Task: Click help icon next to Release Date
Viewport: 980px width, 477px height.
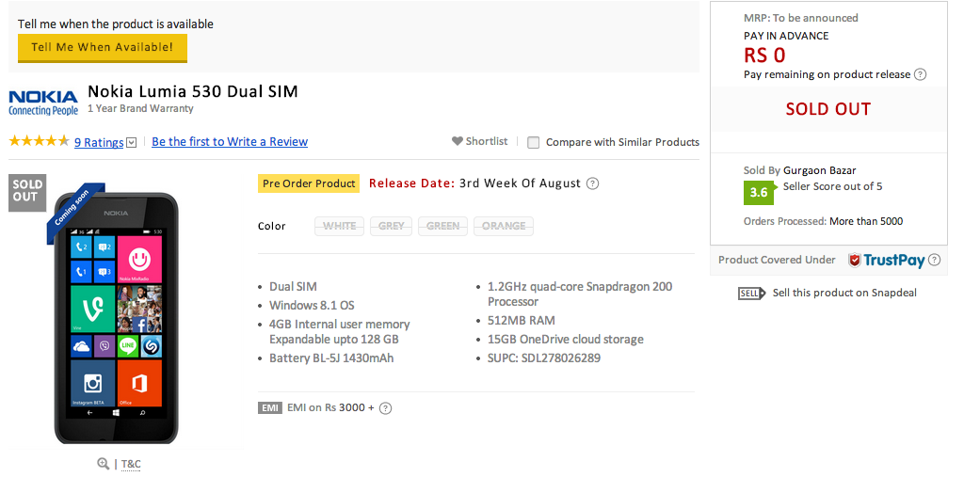Action: (x=592, y=183)
